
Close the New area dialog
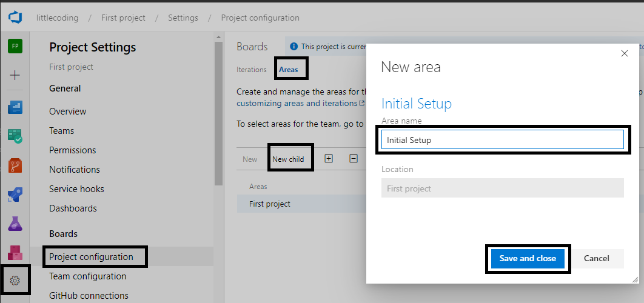point(624,53)
